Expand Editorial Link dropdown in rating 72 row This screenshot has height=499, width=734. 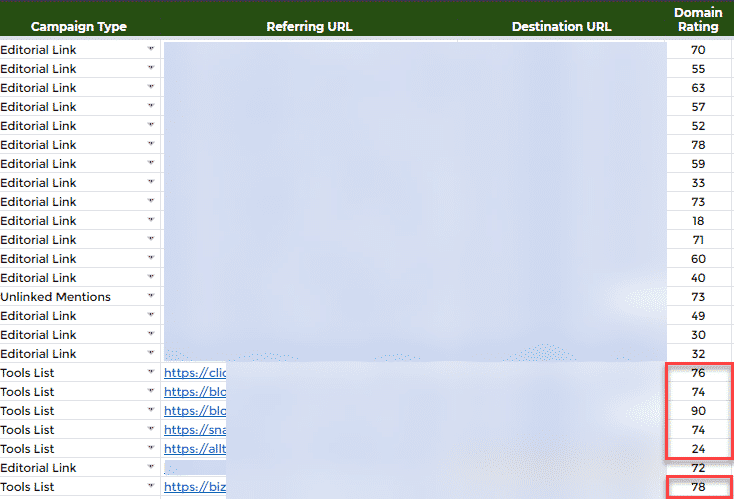(151, 468)
